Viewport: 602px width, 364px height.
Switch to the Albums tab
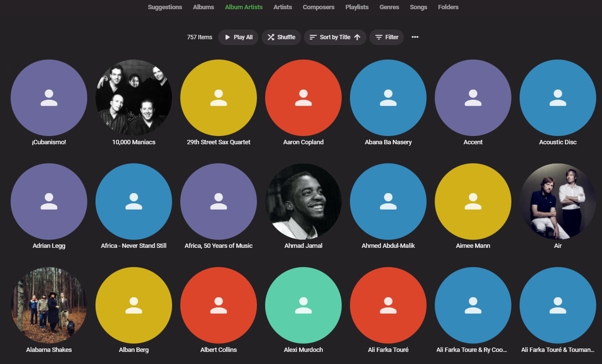[204, 7]
